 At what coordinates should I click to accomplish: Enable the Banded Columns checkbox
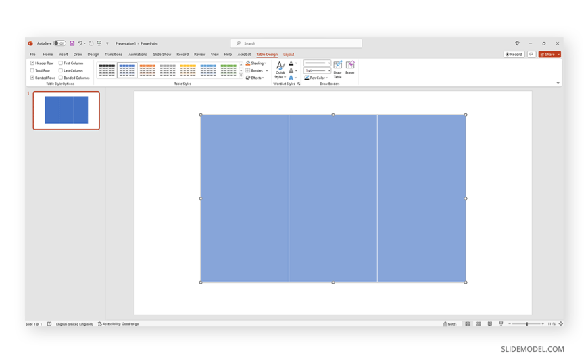click(x=60, y=78)
